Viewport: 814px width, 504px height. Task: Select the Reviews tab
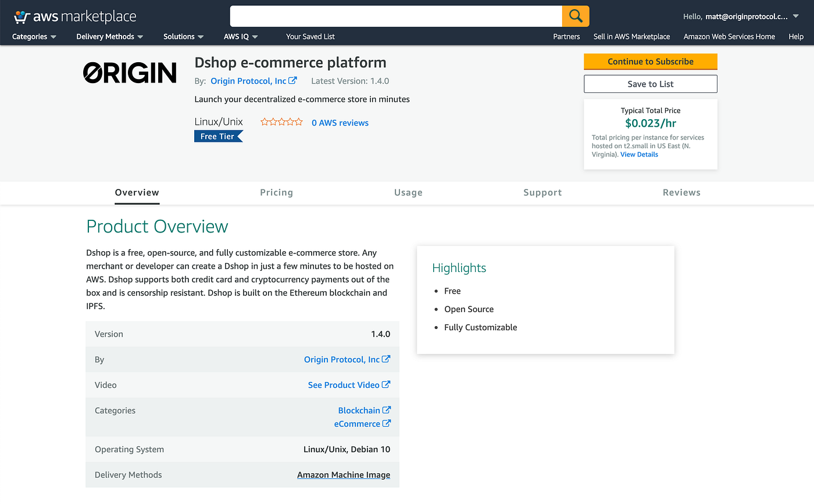coord(681,192)
